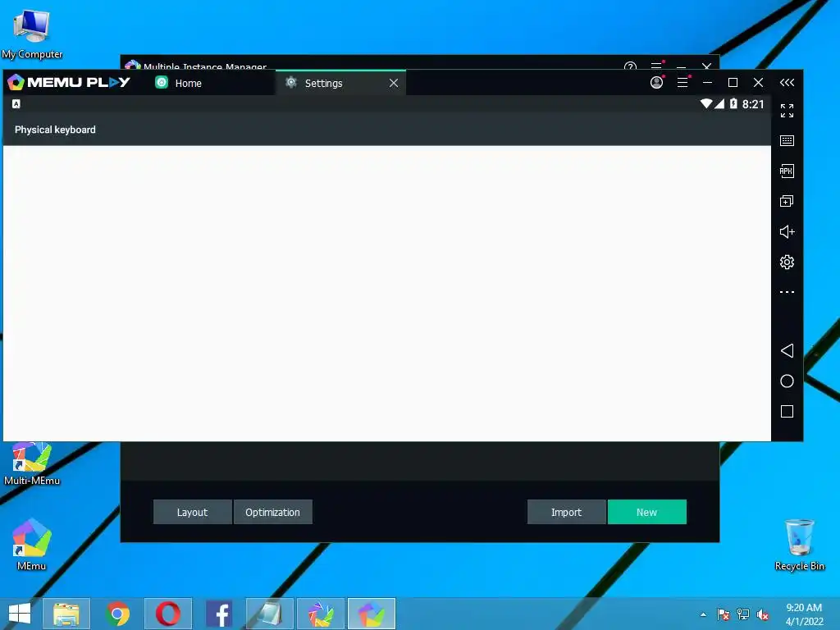Viewport: 840px width, 630px height.
Task: Tap the Android Recents square button
Action: tap(787, 412)
